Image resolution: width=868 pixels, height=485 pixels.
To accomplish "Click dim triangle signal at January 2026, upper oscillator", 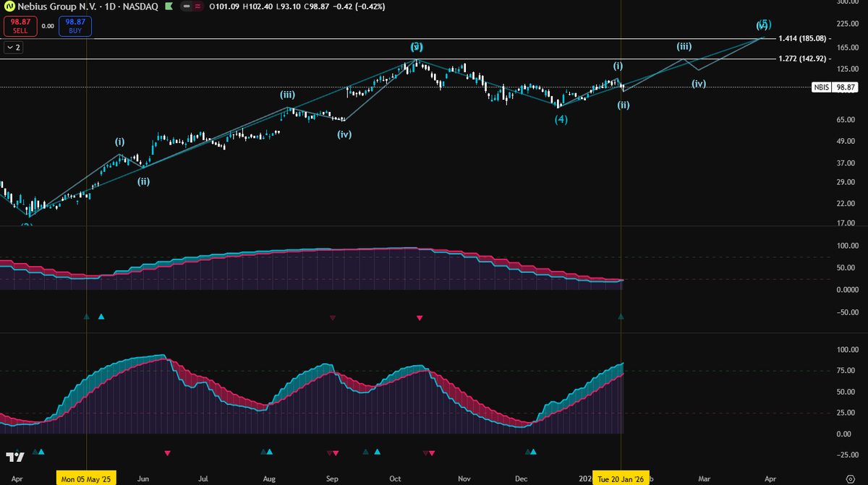I will tap(621, 317).
